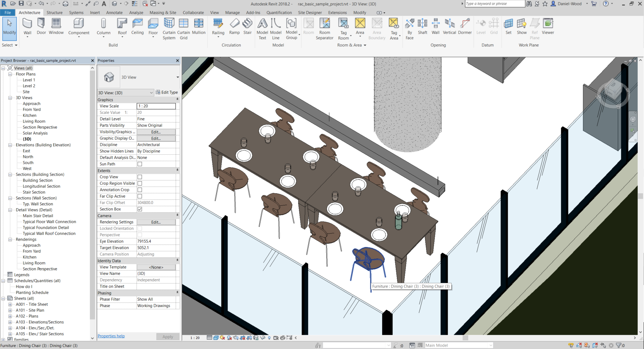Image resolution: width=644 pixels, height=349 pixels.
Task: Open the Level tool in Datum panel
Action: [x=481, y=27]
